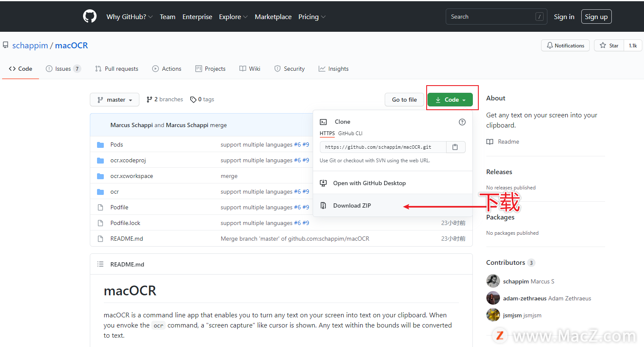Open the schappim owner link
The image size is (644, 347).
(30, 45)
